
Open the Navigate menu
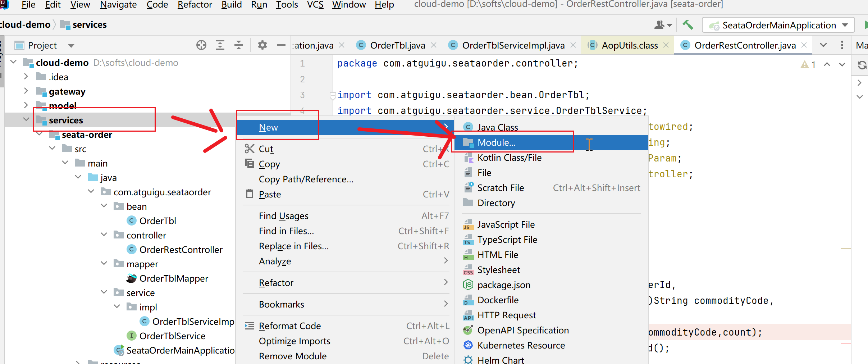pos(118,5)
